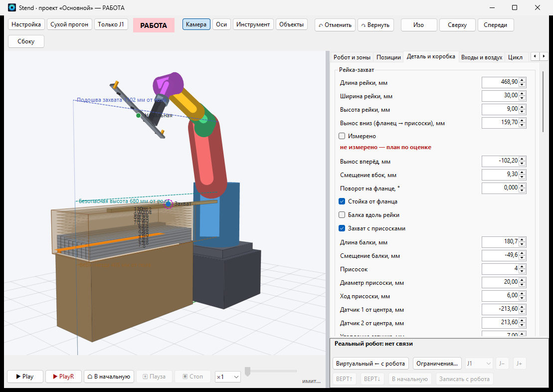Toggle the Объекты tool button
553x392 pixels.
(291, 24)
